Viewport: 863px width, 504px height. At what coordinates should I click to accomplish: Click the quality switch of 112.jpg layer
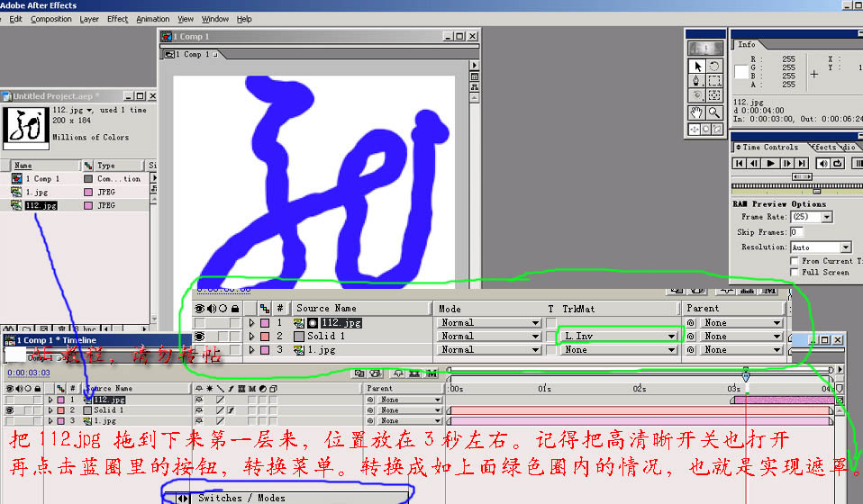coord(220,400)
